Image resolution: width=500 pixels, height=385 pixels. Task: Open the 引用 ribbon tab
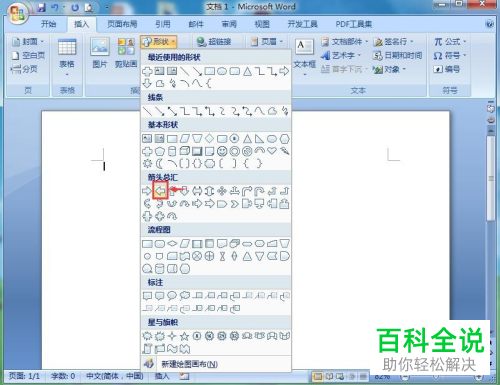pos(163,24)
